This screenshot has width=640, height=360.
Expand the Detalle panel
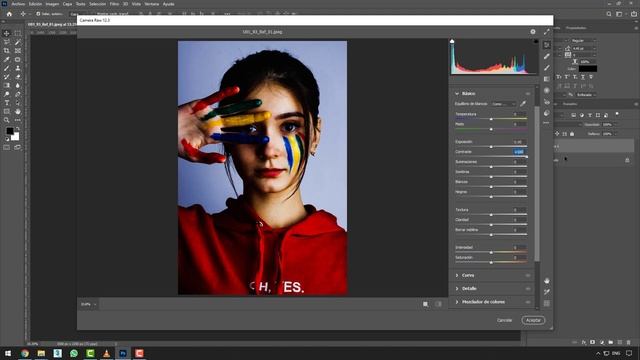point(457,289)
